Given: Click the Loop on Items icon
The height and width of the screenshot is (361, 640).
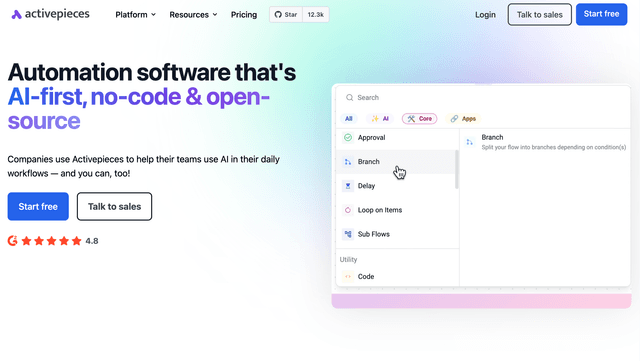Looking at the screenshot, I should click(348, 210).
